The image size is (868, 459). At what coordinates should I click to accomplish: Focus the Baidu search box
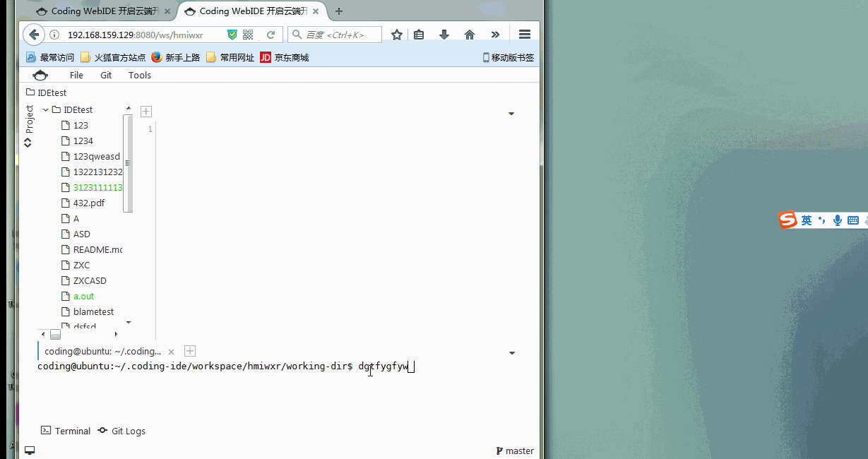coord(335,35)
